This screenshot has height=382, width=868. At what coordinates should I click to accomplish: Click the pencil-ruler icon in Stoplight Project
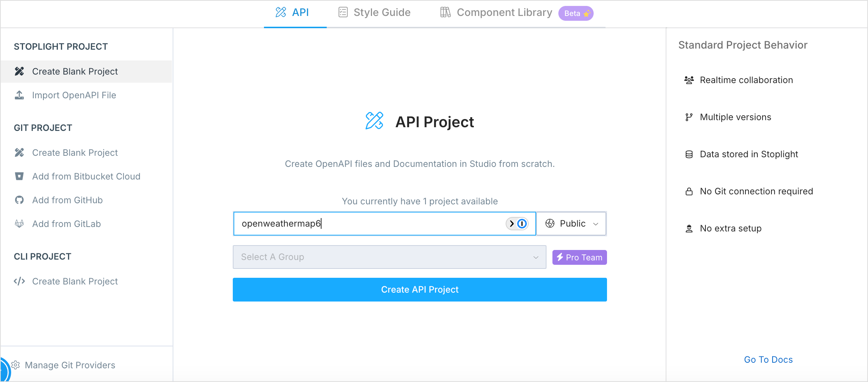(x=19, y=72)
